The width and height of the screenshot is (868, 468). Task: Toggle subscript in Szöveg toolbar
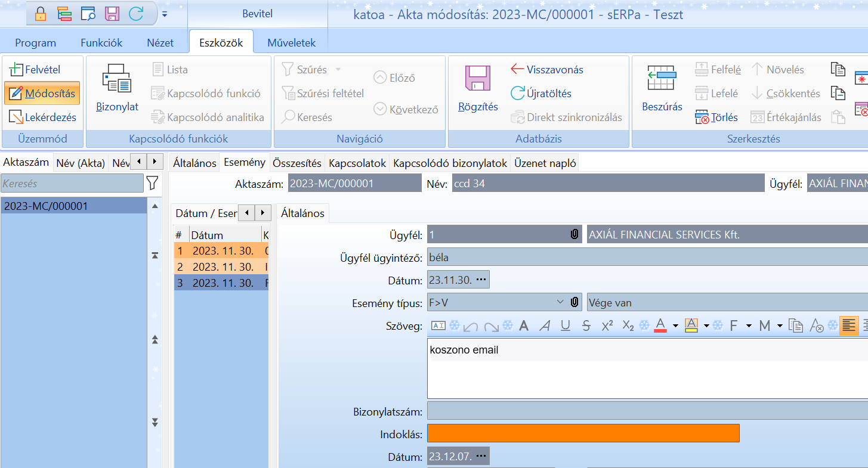pyautogui.click(x=628, y=326)
